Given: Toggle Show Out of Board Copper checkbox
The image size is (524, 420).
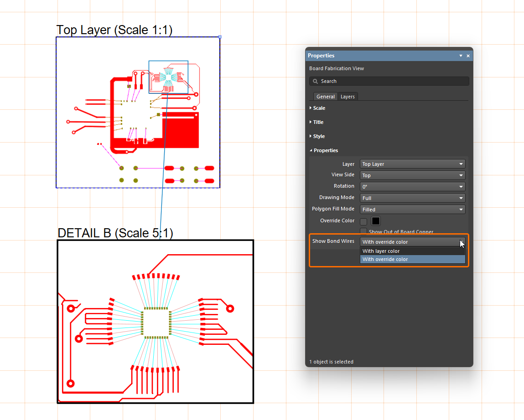Looking at the screenshot, I should pos(363,231).
